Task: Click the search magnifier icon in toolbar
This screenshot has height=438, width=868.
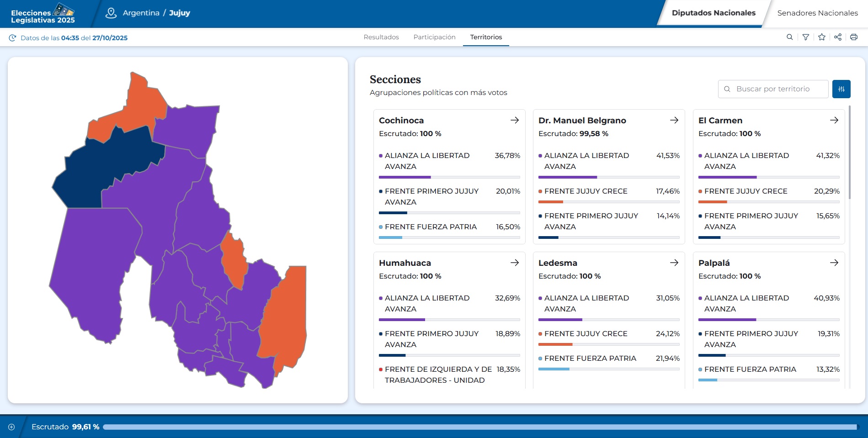Action: [789, 37]
